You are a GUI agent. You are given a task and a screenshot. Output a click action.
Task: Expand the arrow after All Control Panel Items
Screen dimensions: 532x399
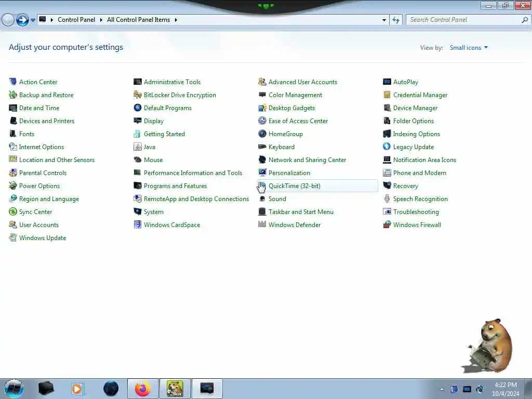(176, 20)
